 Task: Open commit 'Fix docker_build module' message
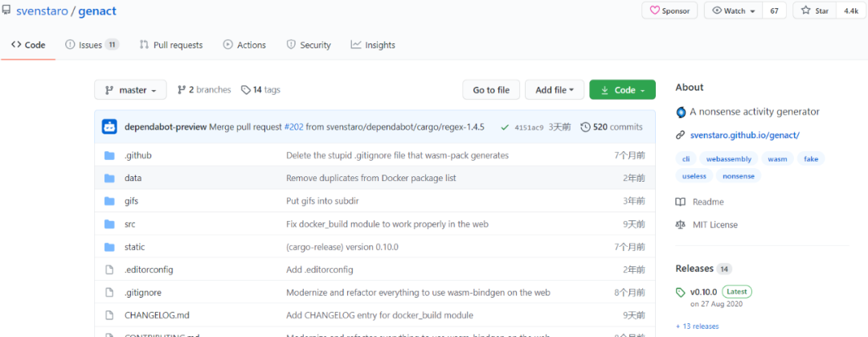click(387, 224)
